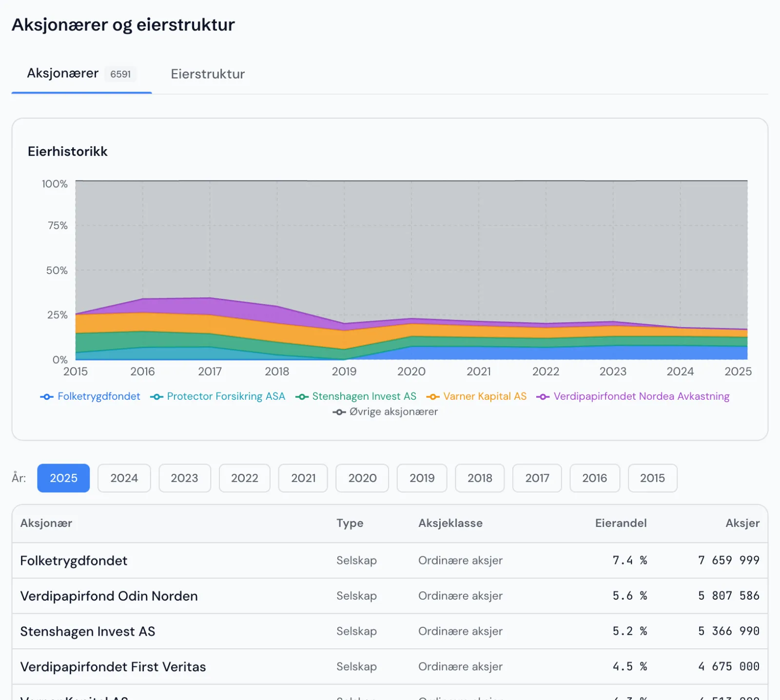The width and height of the screenshot is (780, 700).
Task: Click the 100% label on chart axis
Action: 55,184
